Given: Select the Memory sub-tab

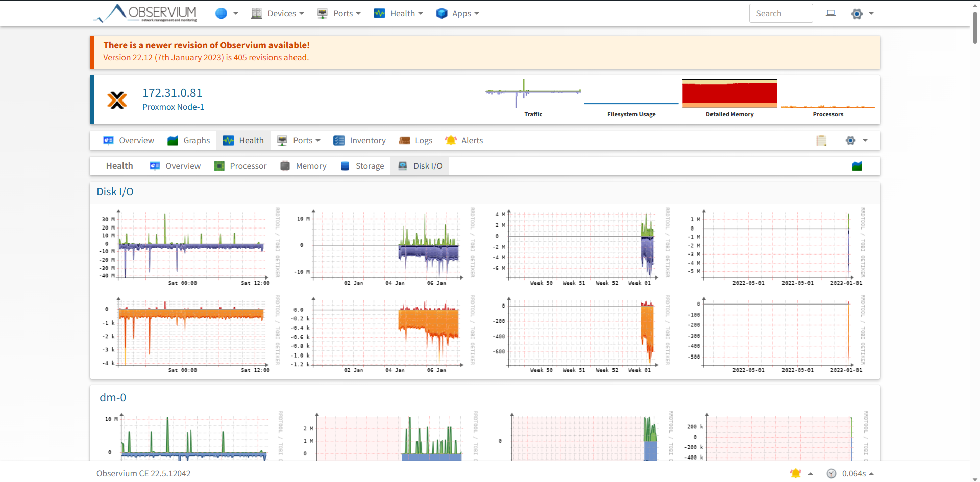Looking at the screenshot, I should [x=304, y=166].
